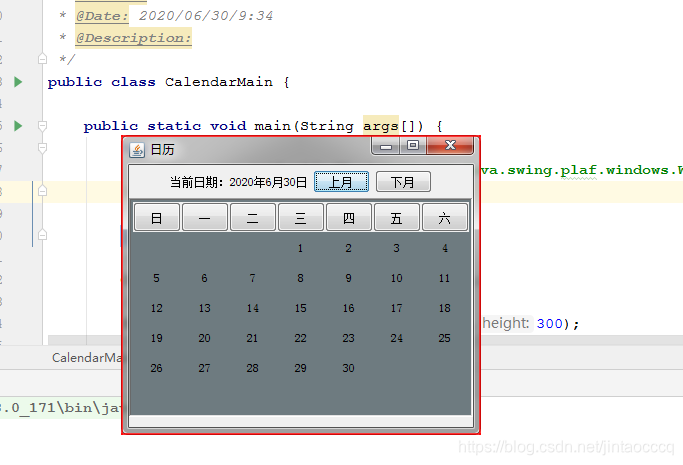
Task: Select day 26 in the calendar
Action: (156, 368)
